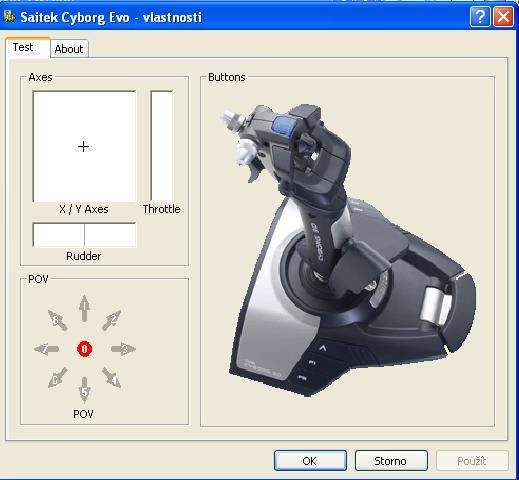Click the "Rudder" label

84,256
